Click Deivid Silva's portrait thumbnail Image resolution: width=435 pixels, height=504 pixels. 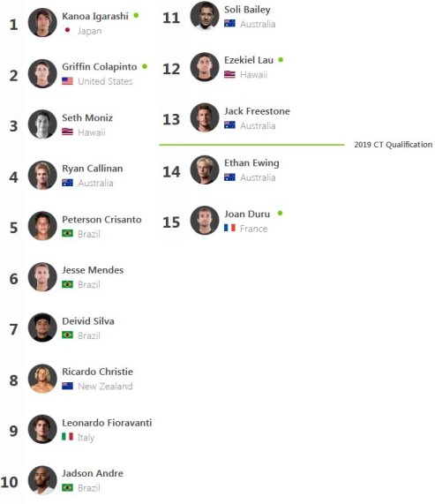(42, 327)
